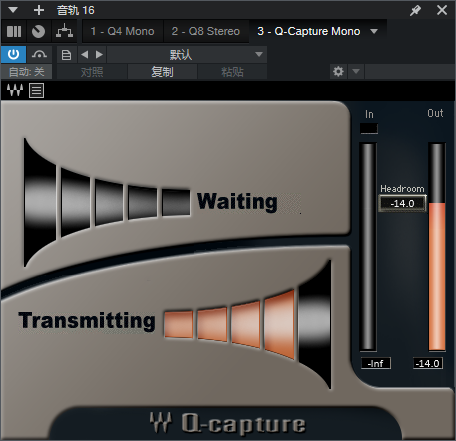Open the channel editor bars icon

pyautogui.click(x=14, y=31)
